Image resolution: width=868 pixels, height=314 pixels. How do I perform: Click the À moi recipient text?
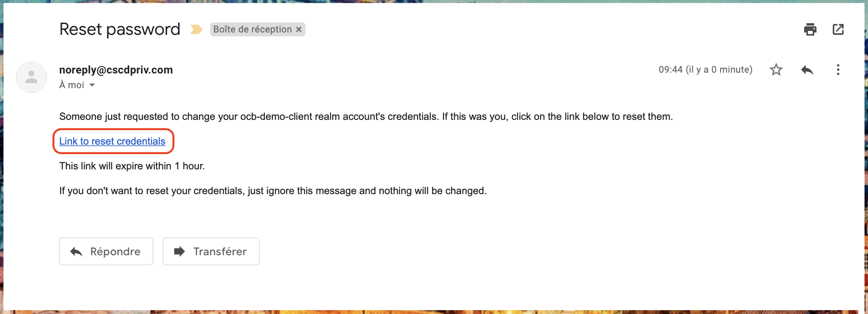pos(72,85)
